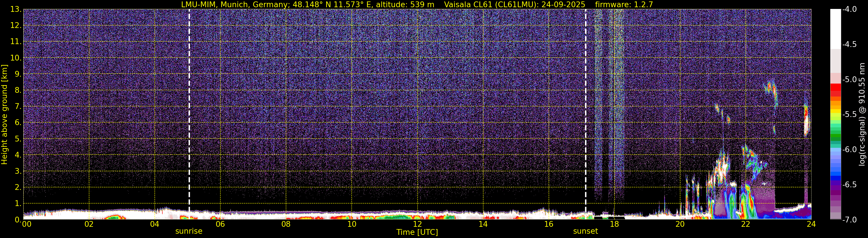
Task: Click the 13. value on height axis
Action: [x=16, y=10]
